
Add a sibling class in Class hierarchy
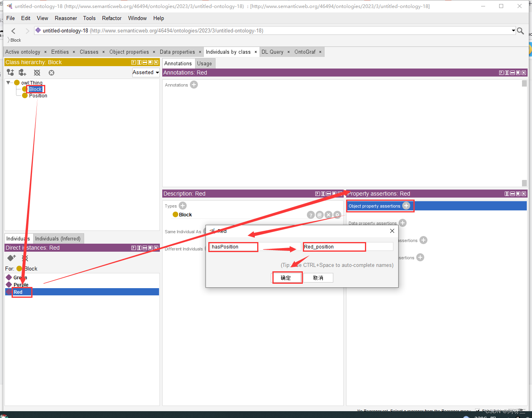coord(23,73)
